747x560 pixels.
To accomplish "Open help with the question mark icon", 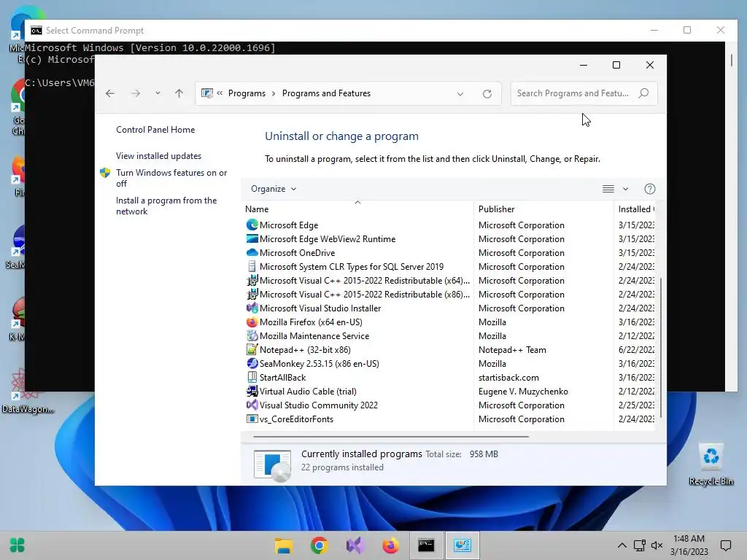I will point(650,189).
